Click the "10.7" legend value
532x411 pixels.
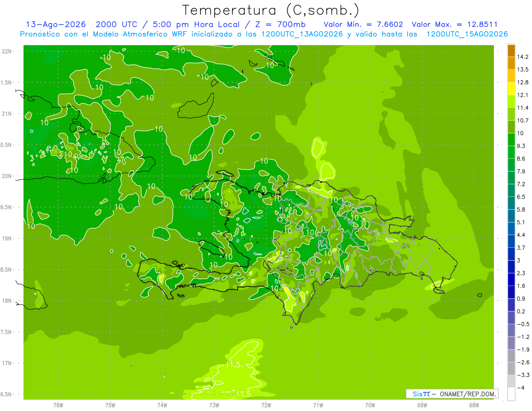coord(524,121)
